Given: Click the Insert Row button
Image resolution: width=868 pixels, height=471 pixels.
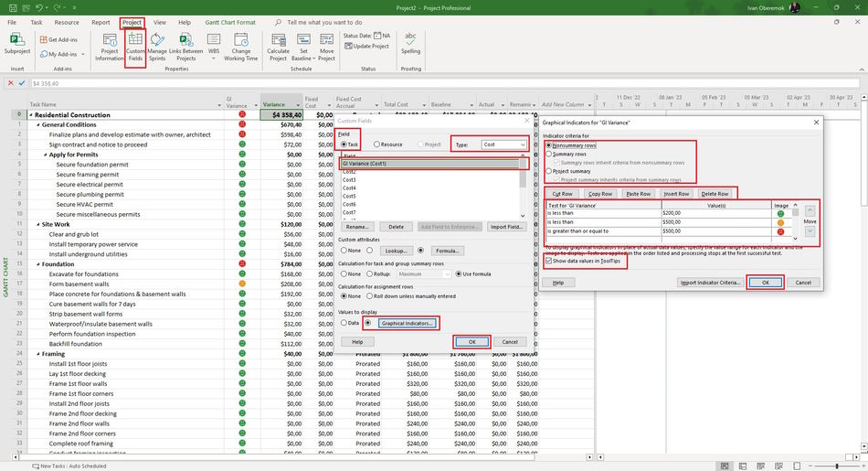Looking at the screenshot, I should (676, 194).
